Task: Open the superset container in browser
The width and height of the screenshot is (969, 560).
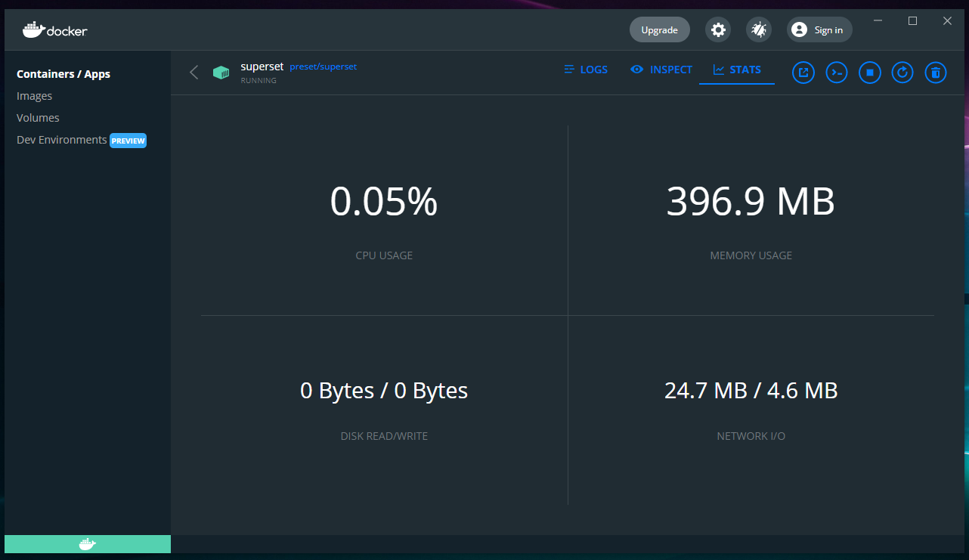Action: coord(803,73)
